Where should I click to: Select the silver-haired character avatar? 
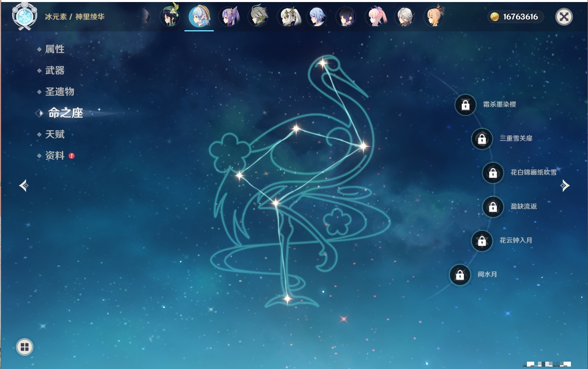(405, 17)
